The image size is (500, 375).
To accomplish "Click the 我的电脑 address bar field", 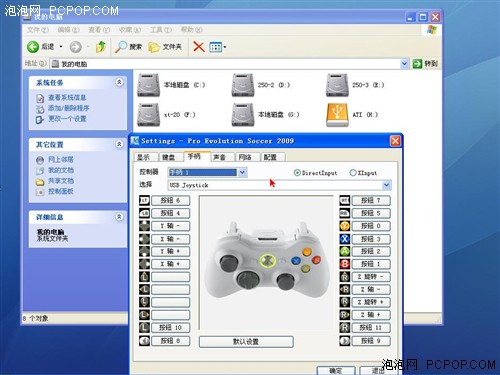I will [x=226, y=64].
